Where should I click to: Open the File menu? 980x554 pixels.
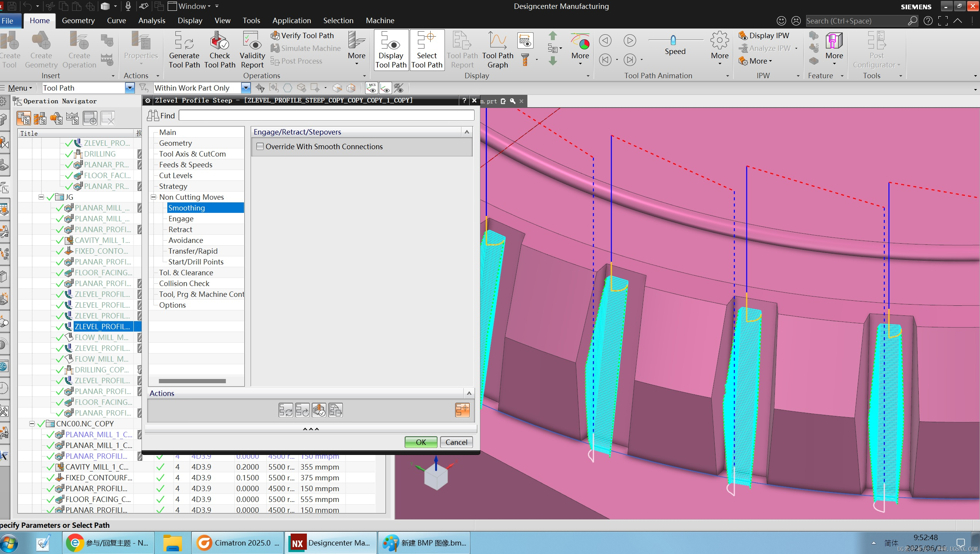(x=7, y=21)
